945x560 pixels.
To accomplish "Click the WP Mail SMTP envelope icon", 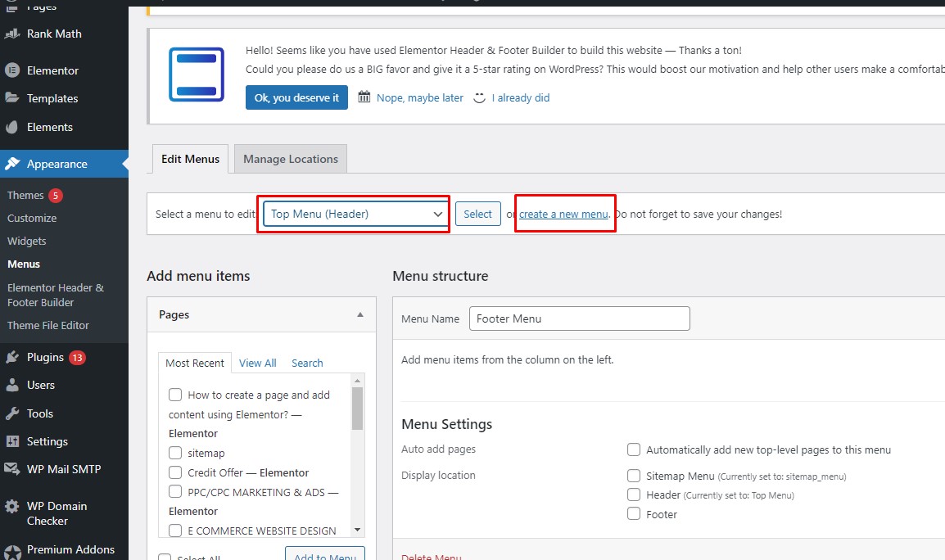I will pos(12,469).
